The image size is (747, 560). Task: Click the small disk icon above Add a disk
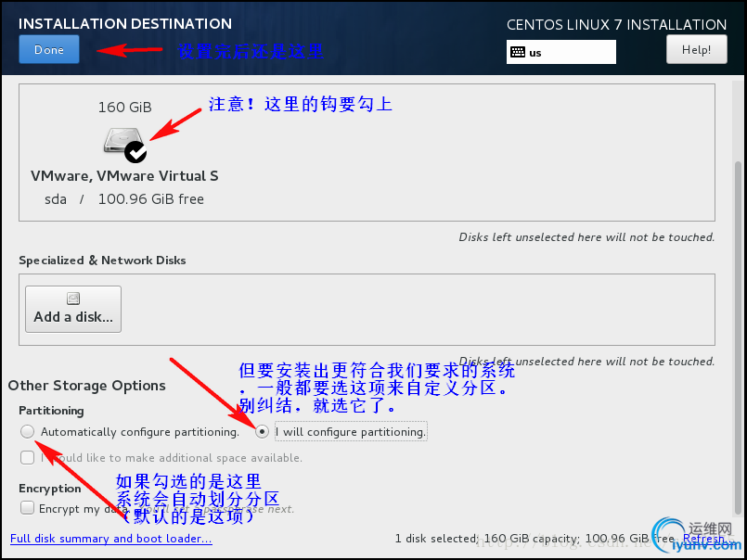click(x=73, y=299)
